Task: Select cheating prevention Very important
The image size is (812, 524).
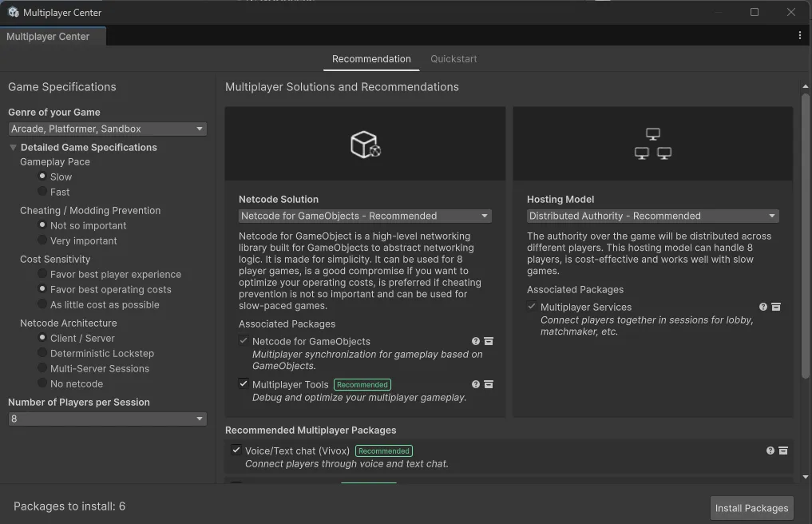Action: tap(42, 240)
